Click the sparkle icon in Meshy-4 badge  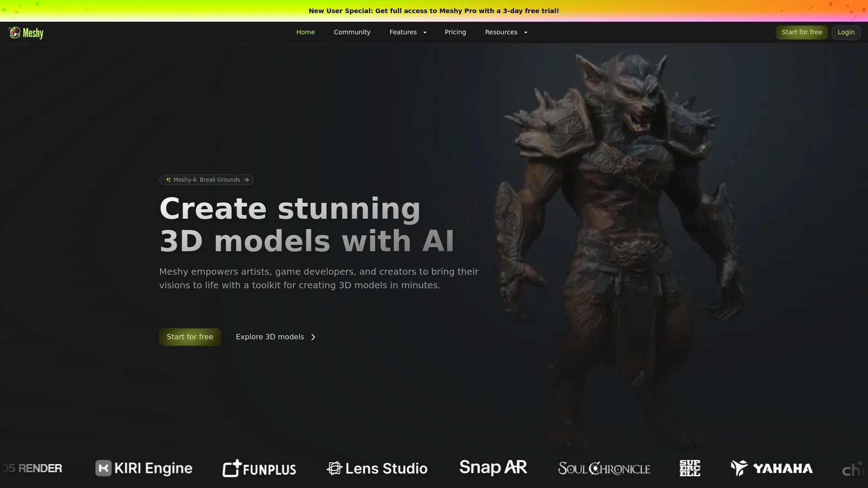click(x=168, y=180)
